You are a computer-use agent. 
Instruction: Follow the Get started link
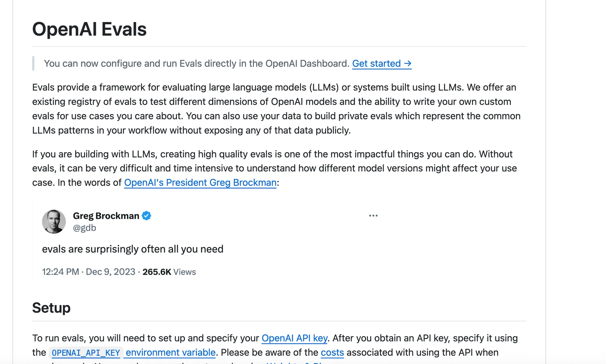(x=381, y=64)
